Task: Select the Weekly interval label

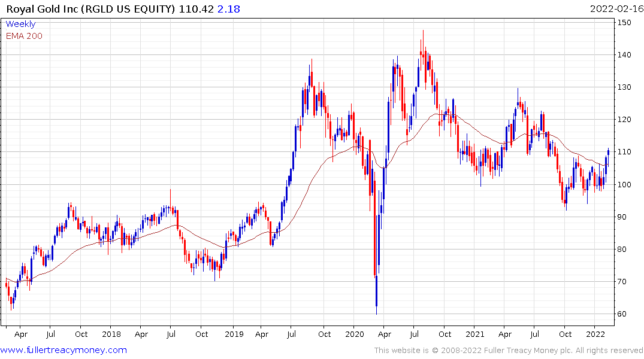Action: point(20,24)
